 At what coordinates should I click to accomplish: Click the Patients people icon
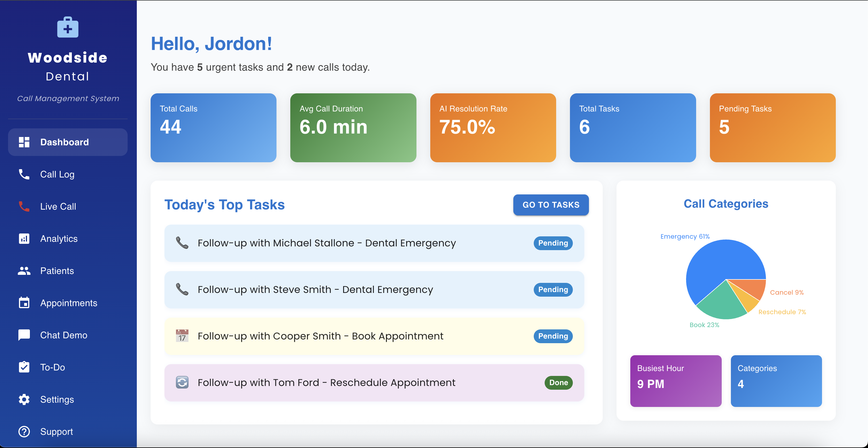point(24,271)
